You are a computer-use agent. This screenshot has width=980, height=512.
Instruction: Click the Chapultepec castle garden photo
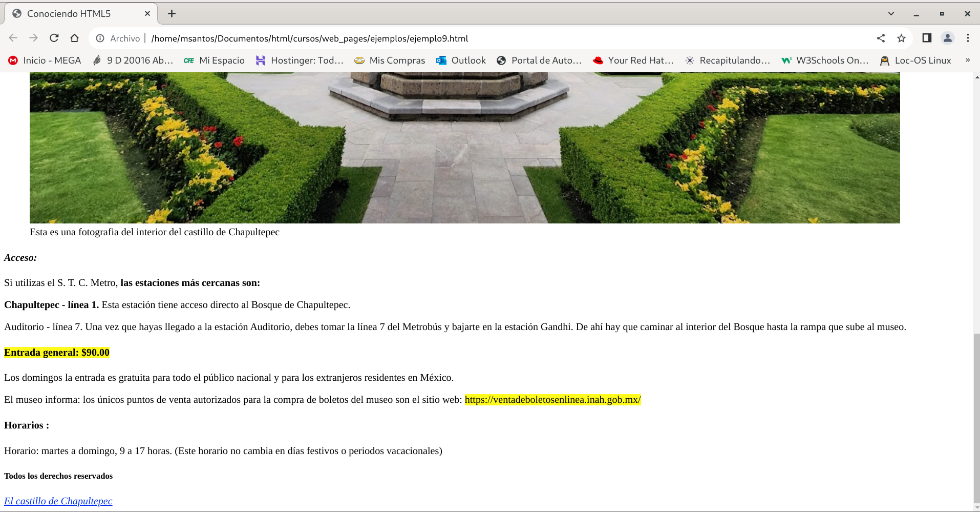464,148
